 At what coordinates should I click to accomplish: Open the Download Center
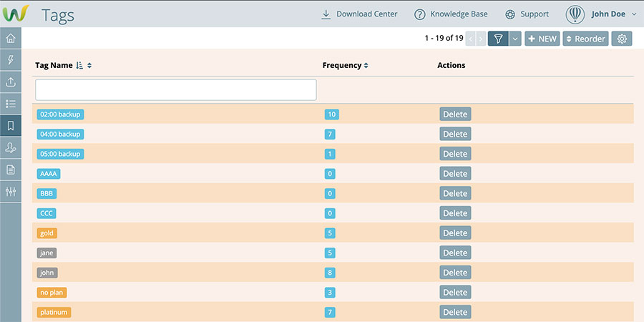point(359,14)
